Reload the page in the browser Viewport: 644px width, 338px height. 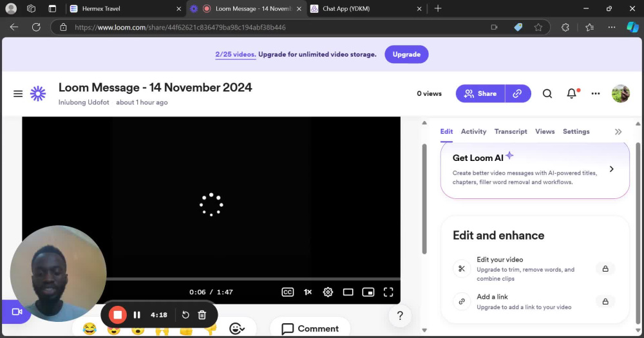pos(36,28)
